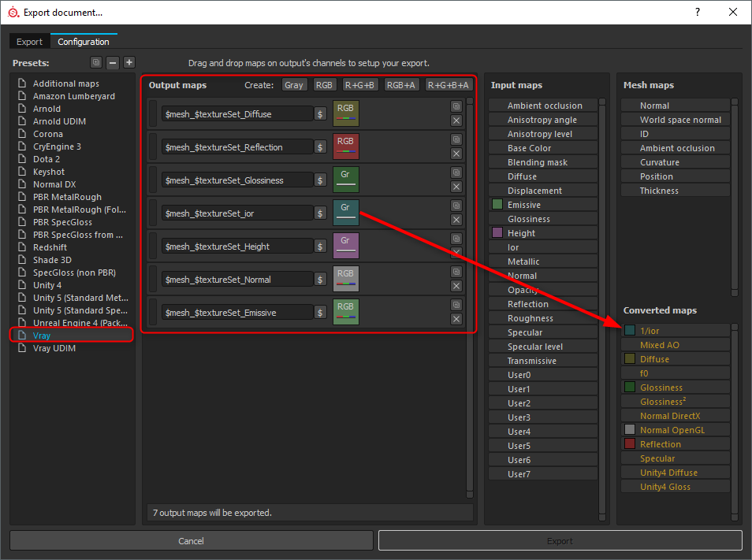The image size is (752, 560).
Task: Open token menu for Emissive file name
Action: pos(320,313)
